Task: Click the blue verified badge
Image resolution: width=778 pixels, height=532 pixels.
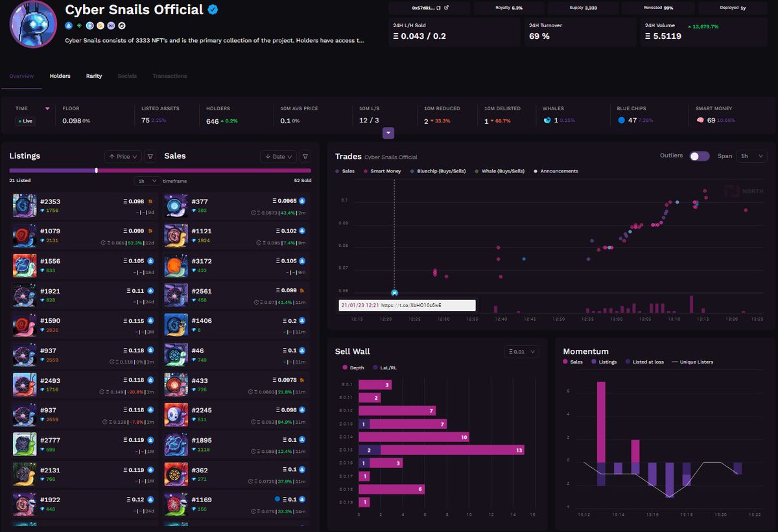Action: point(213,10)
